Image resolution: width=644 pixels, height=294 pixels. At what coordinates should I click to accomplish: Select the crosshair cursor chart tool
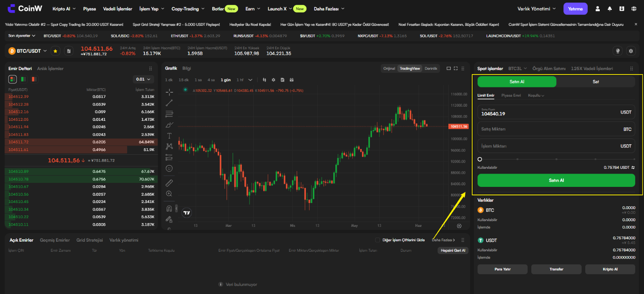click(169, 92)
